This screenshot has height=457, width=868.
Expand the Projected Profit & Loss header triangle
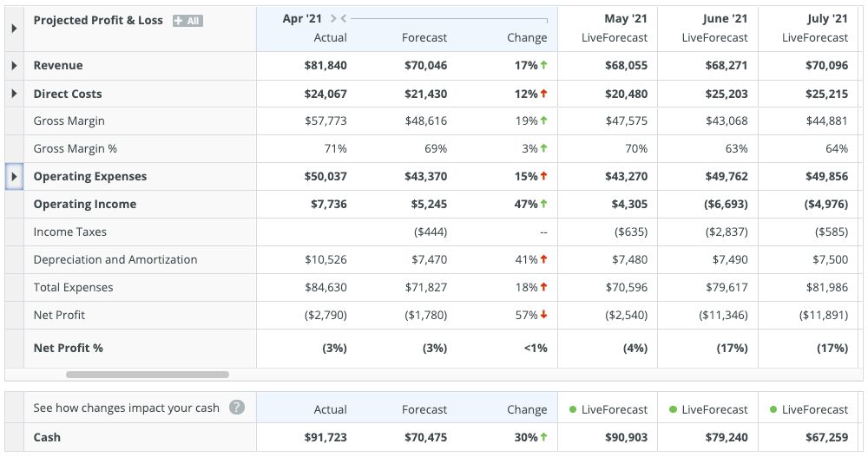(x=14, y=29)
